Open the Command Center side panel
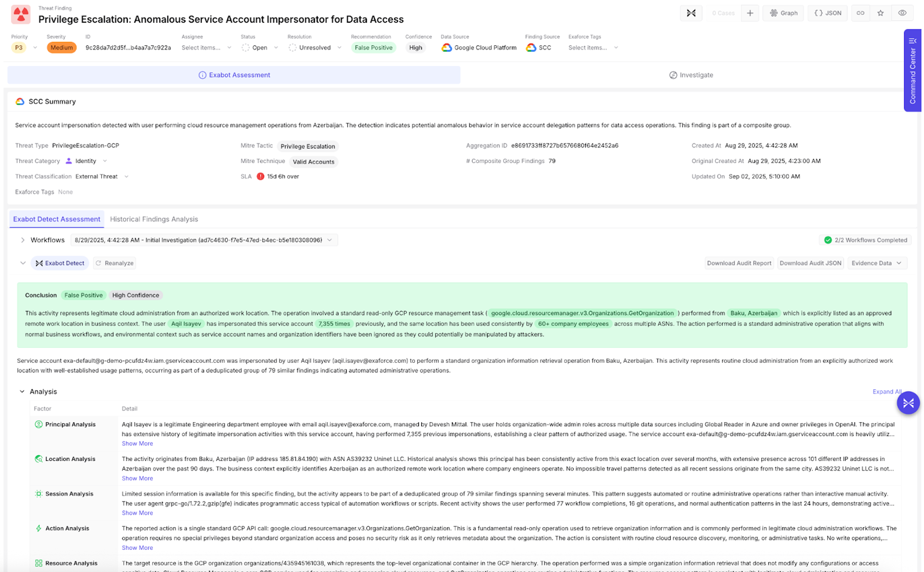924x572 pixels. (912, 70)
